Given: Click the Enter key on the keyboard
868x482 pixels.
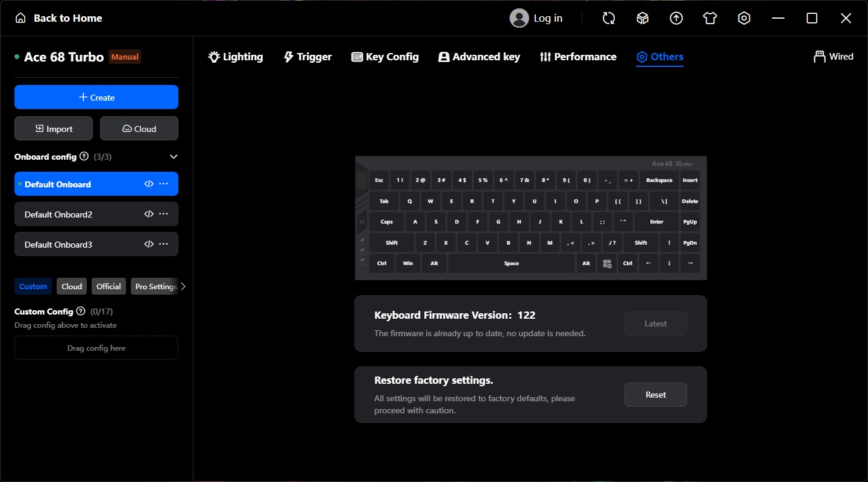Looking at the screenshot, I should click(x=656, y=222).
